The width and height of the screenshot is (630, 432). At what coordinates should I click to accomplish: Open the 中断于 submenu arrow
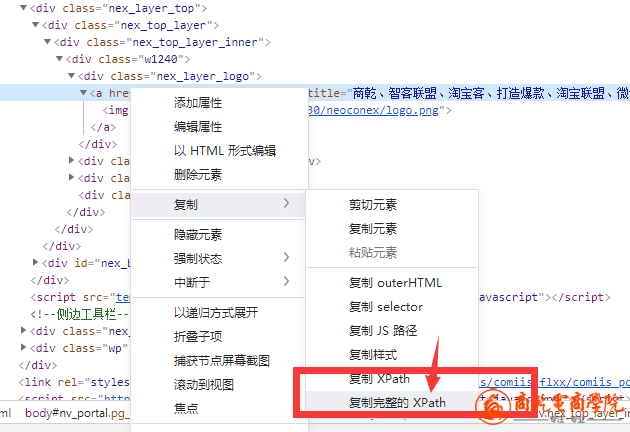click(x=286, y=281)
